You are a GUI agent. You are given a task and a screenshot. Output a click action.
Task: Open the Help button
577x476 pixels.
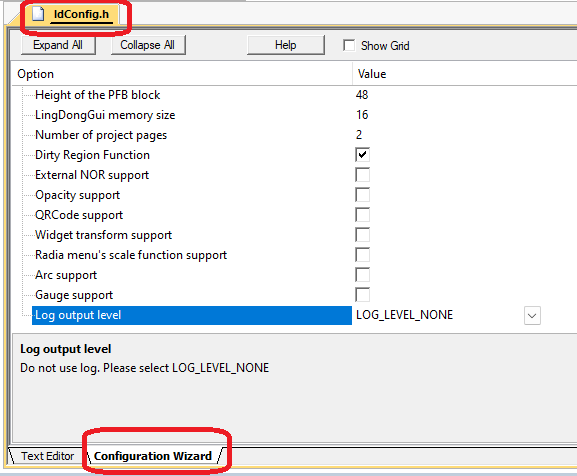click(286, 45)
